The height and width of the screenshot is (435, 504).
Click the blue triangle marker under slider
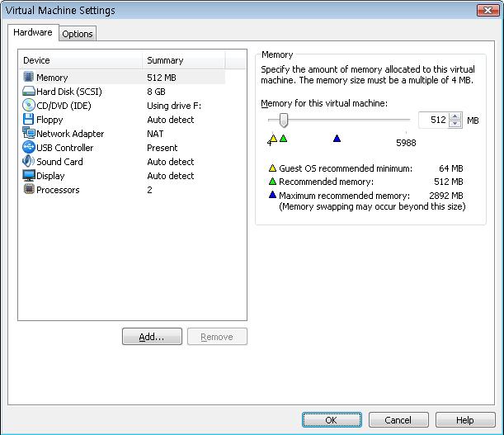click(x=337, y=139)
